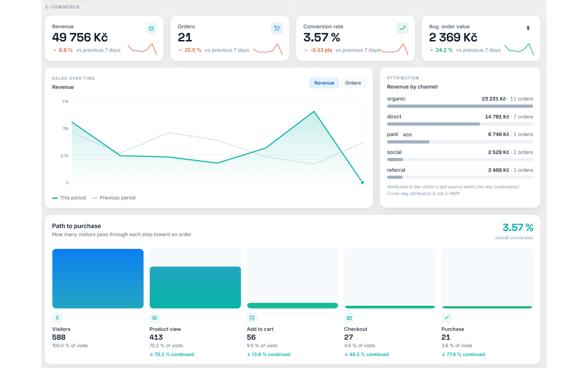Viewport: 588px width, 368px height.
Task: Click the 3.57 % conversion rate value
Action: coord(322,38)
